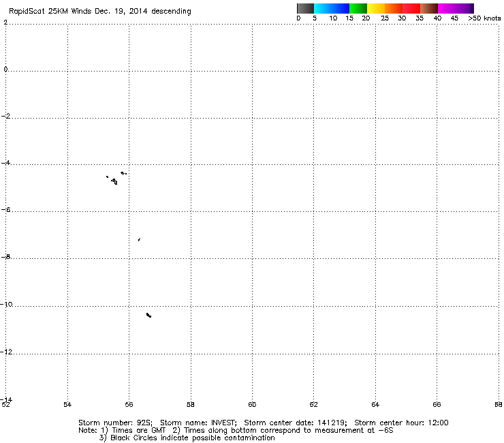The width and height of the screenshot is (504, 443).
Task: Click latitude axis label '-6'
Action: tap(5, 210)
